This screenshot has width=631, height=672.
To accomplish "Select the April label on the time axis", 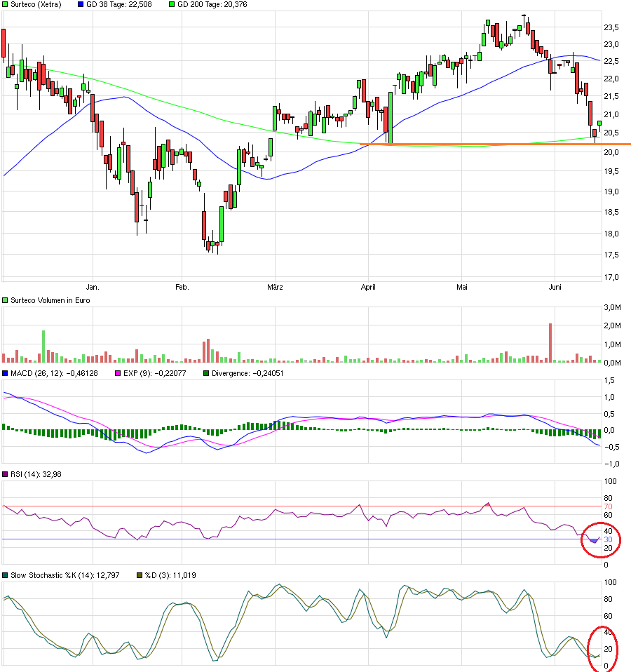I will pos(368,287).
